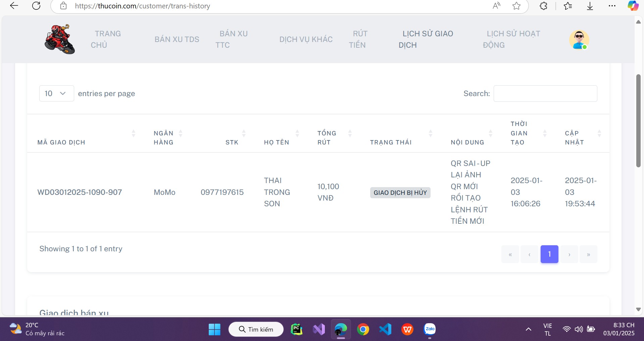Show hidden system tray icons chevron
The height and width of the screenshot is (341, 644).
528,329
